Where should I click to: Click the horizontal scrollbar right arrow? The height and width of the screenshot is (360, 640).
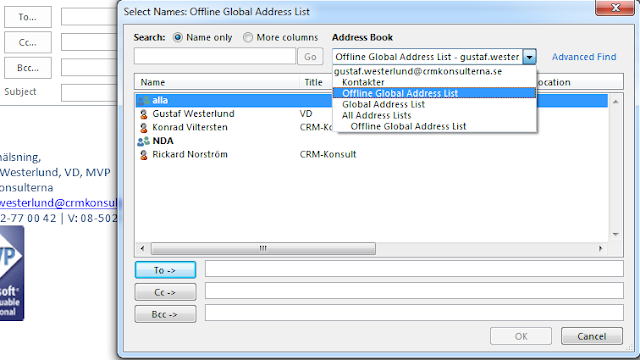(600, 248)
